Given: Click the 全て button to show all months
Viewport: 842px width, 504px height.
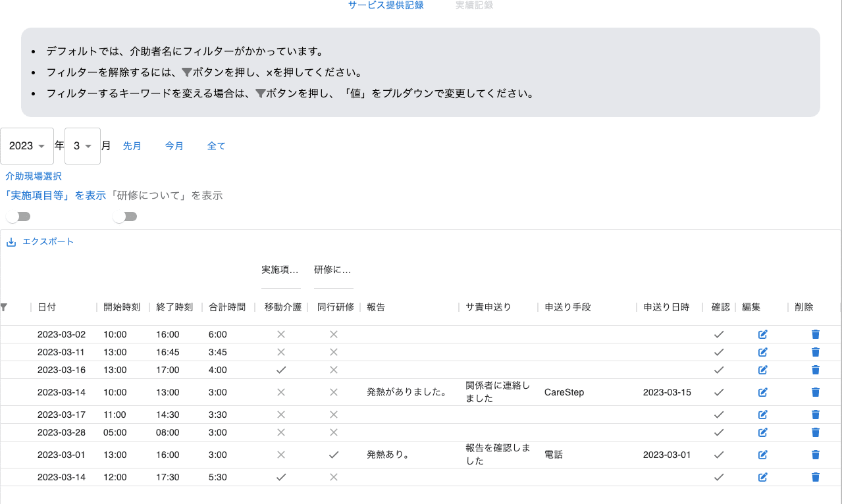Looking at the screenshot, I should pos(217,146).
